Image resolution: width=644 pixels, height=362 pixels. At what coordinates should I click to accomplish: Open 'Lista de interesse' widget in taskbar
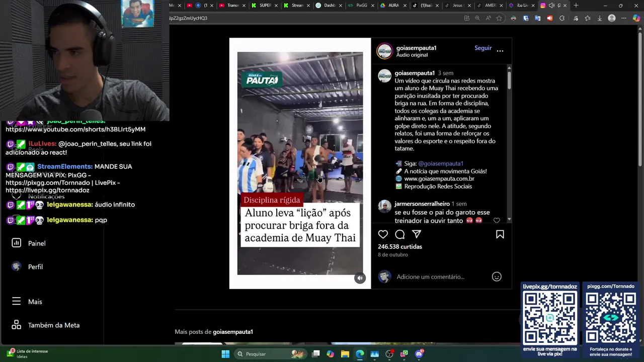click(28, 354)
